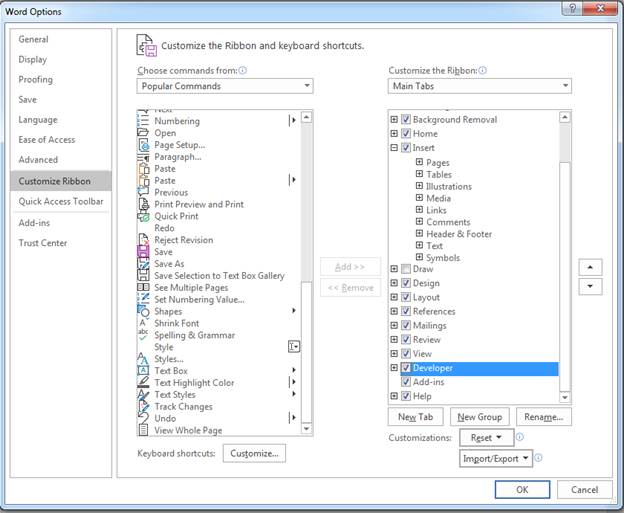Click the Paragraph command icon

[143, 157]
